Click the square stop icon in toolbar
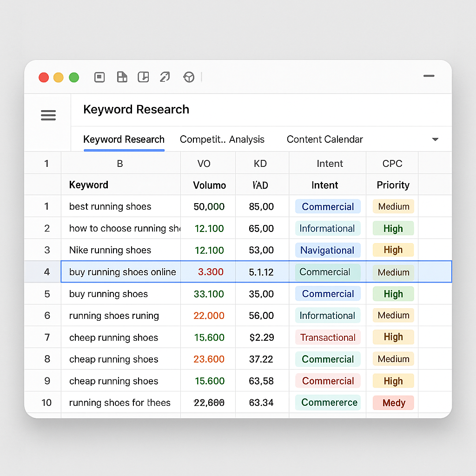This screenshot has height=476, width=476. coord(99,77)
